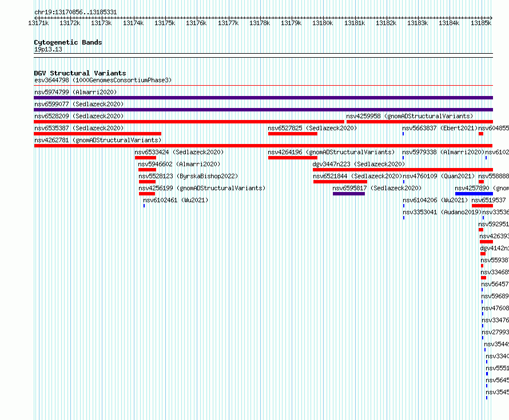Open variant nsv4259958 (gnomADStructuralVariants) label

(x=409, y=116)
